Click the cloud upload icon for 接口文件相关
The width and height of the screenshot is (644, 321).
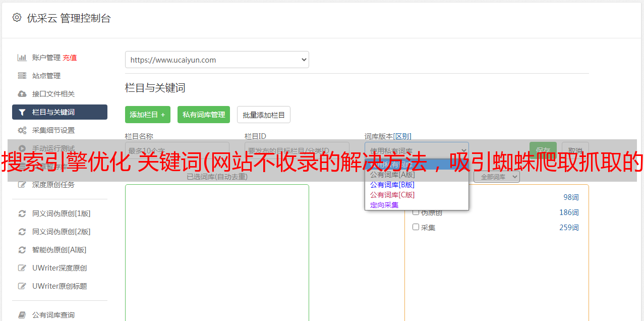pyautogui.click(x=22, y=94)
